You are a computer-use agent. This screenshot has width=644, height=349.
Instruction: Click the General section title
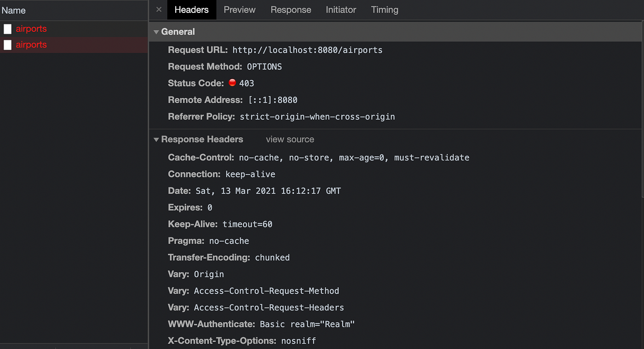tap(178, 32)
